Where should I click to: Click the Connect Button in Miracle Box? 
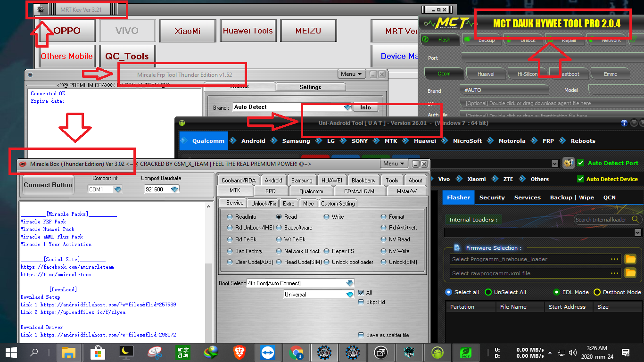(48, 185)
